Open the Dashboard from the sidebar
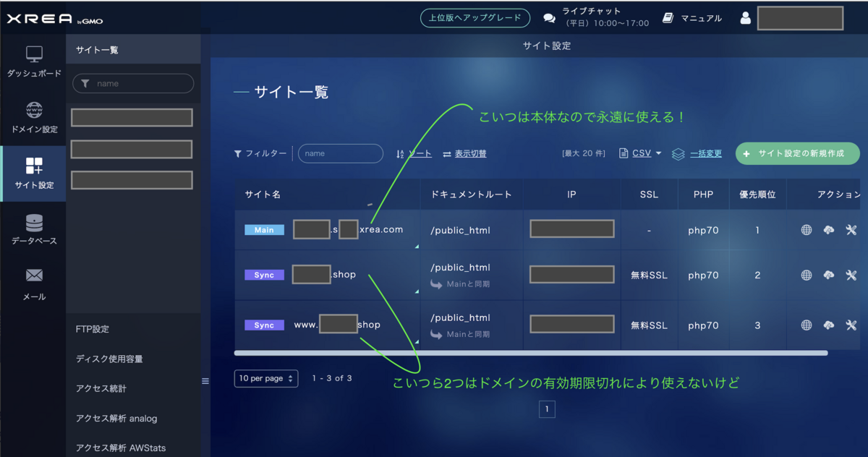Screen dimensions: 868x457 (33, 61)
